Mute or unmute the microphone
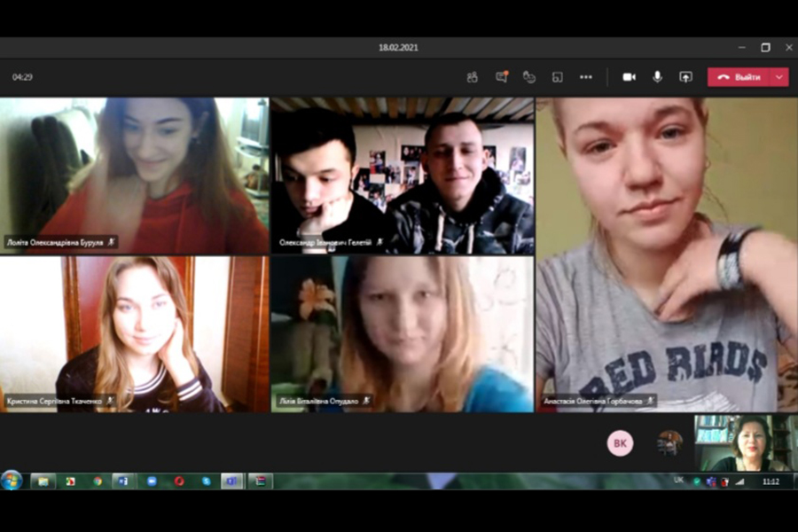The width and height of the screenshot is (798, 532). tap(658, 77)
